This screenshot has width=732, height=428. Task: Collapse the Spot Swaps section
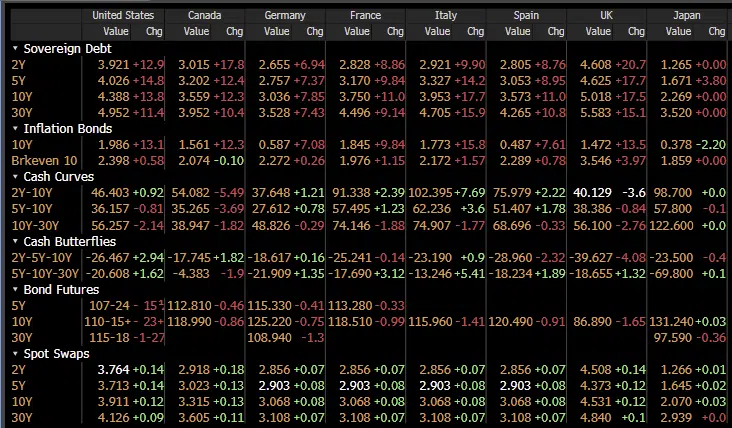tap(15, 354)
